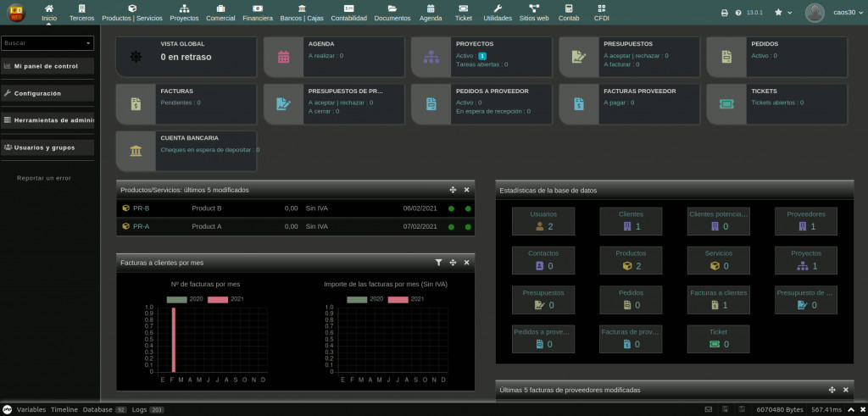Image resolution: width=868 pixels, height=416 pixels.
Task: Click the Vista Global weather icon
Action: [x=136, y=57]
